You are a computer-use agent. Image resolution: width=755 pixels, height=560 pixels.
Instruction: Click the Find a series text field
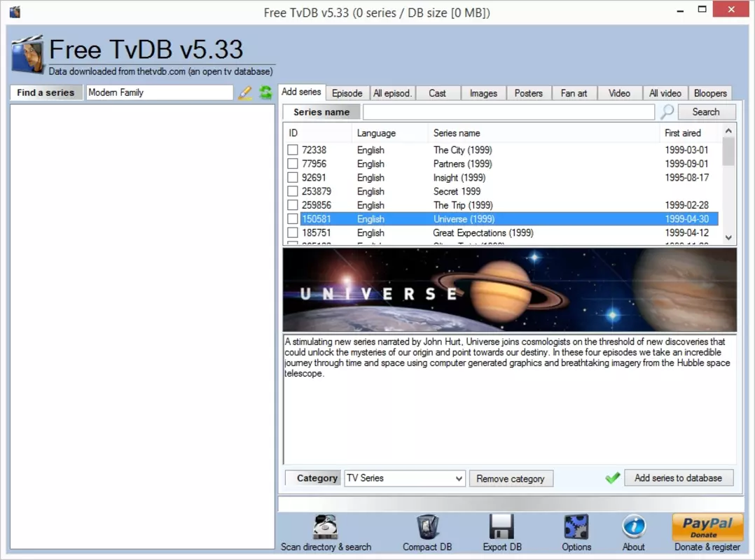click(x=160, y=92)
